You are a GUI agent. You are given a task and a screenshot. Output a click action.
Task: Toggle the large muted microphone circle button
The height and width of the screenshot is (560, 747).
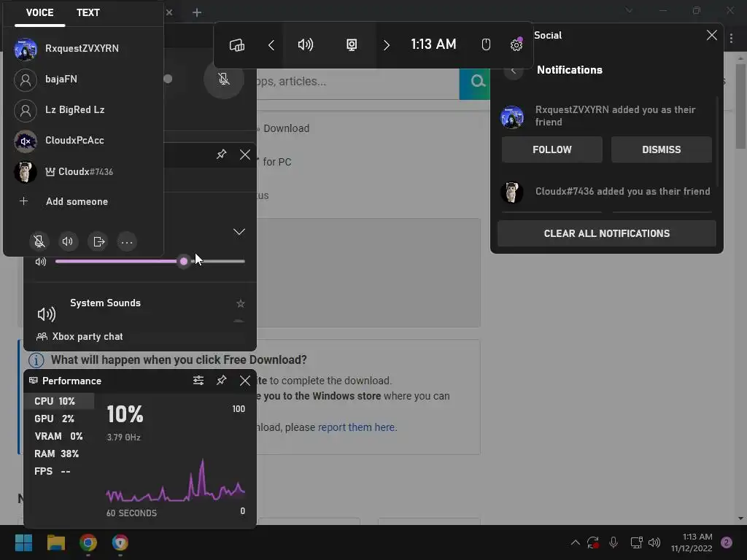(224, 79)
